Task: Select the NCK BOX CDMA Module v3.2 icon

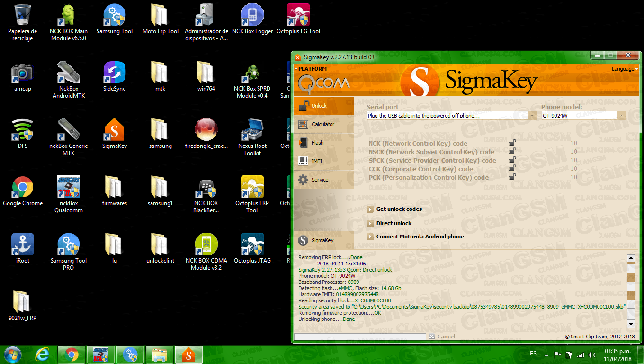Action: click(206, 252)
